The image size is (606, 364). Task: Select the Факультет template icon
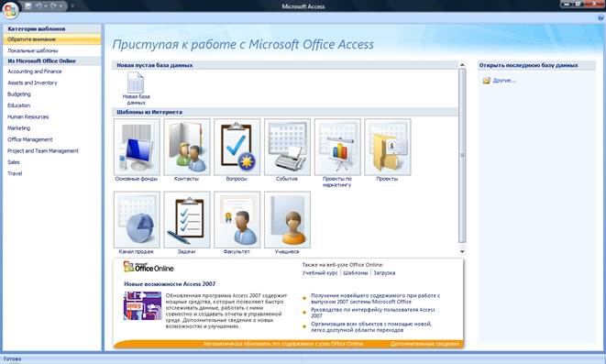[237, 220]
